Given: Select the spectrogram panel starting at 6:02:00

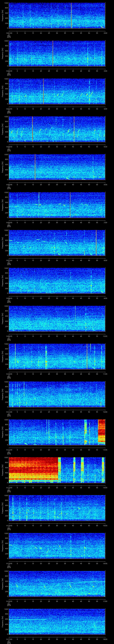Looking at the screenshot, I should click(x=57, y=54).
